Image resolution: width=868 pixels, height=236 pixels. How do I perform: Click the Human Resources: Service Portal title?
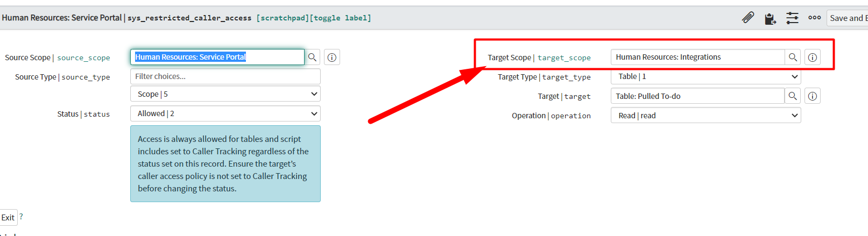62,18
